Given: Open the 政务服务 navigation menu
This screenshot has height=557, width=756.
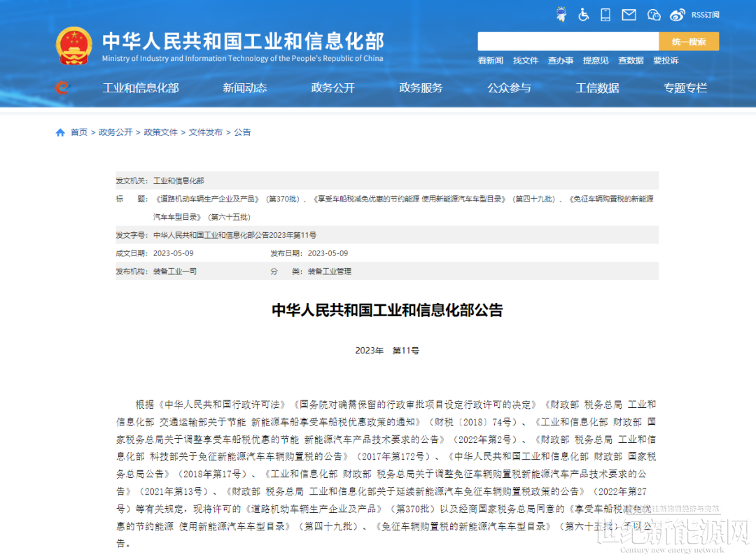Looking at the screenshot, I should pyautogui.click(x=421, y=88).
